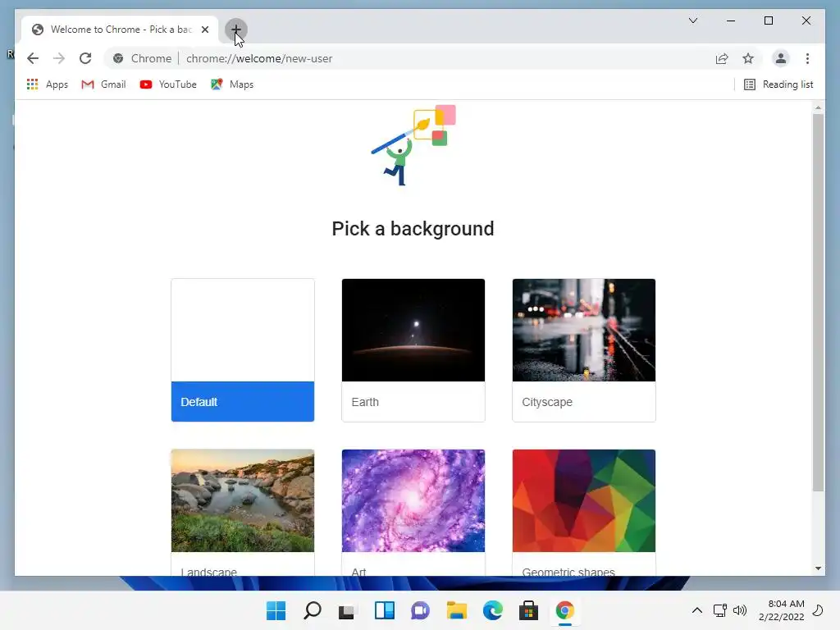Open the focus assist moon icon
The width and height of the screenshot is (840, 630).
click(x=818, y=610)
